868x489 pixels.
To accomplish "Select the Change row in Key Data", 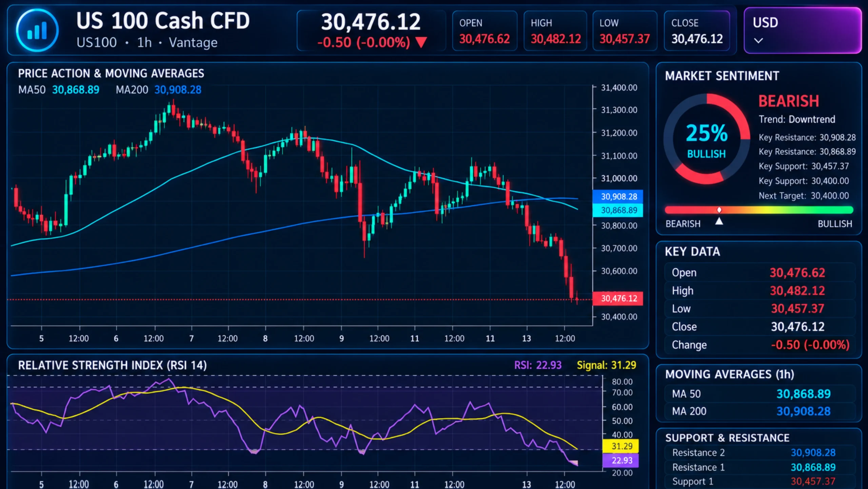I will (x=759, y=345).
